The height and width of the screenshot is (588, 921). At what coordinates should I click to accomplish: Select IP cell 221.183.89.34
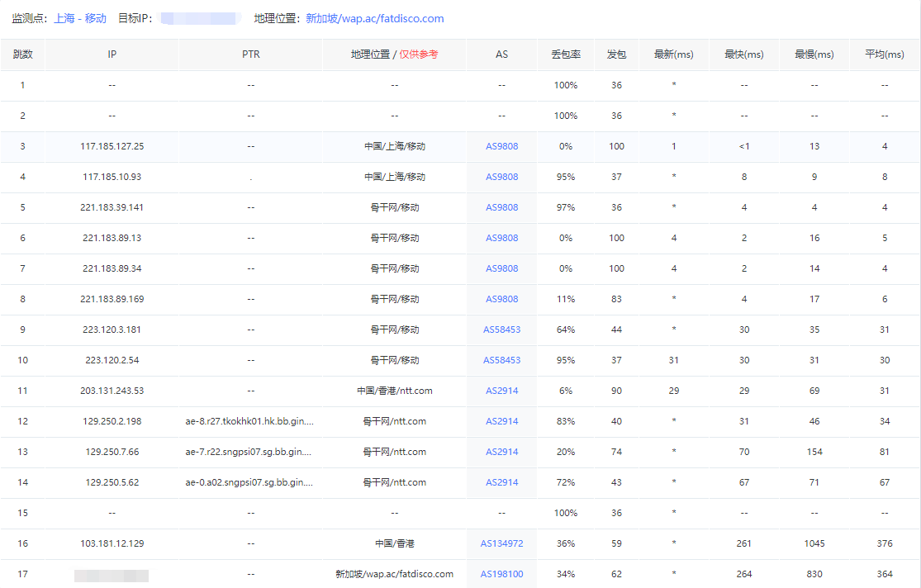(x=112, y=268)
